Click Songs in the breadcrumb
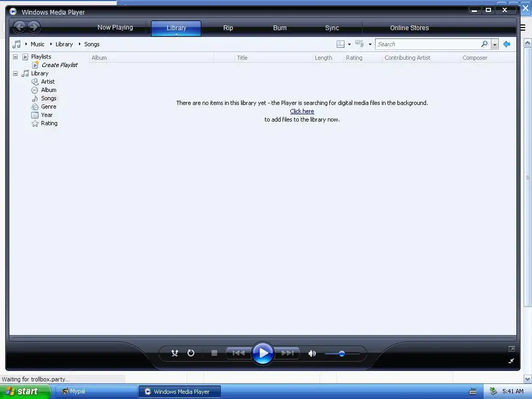The width and height of the screenshot is (532, 399). point(91,44)
